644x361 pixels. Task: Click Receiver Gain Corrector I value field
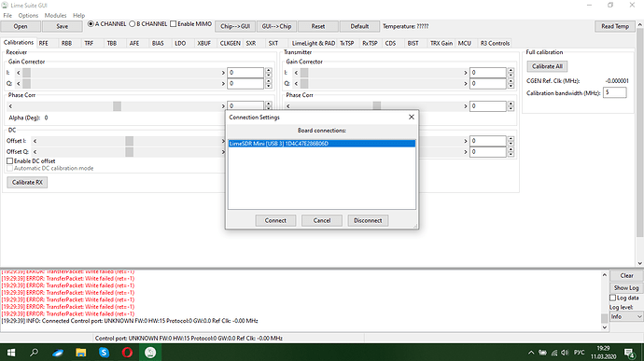(245, 73)
